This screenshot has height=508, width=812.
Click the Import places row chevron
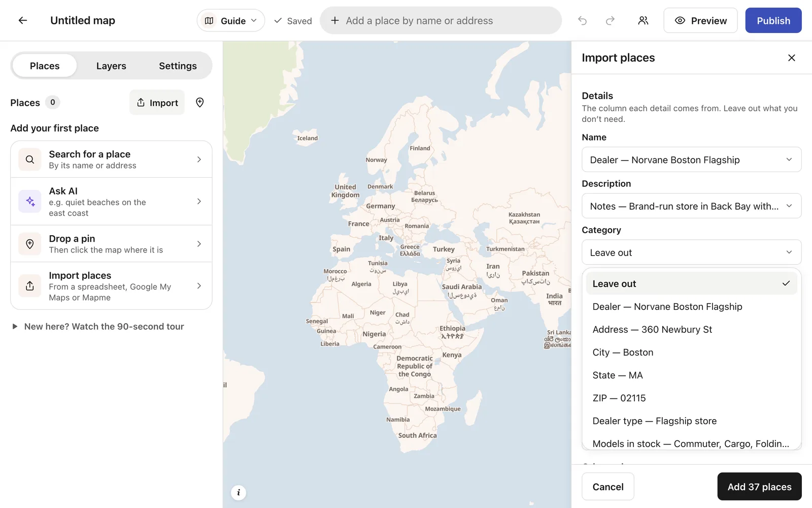pos(199,286)
